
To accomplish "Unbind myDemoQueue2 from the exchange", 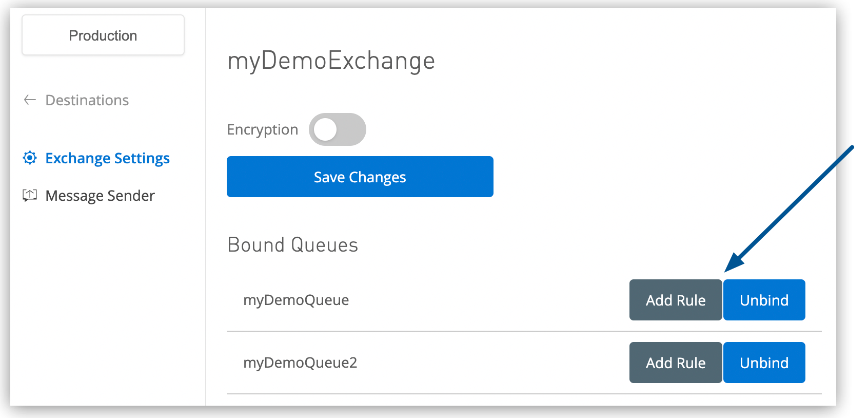I will 764,363.
